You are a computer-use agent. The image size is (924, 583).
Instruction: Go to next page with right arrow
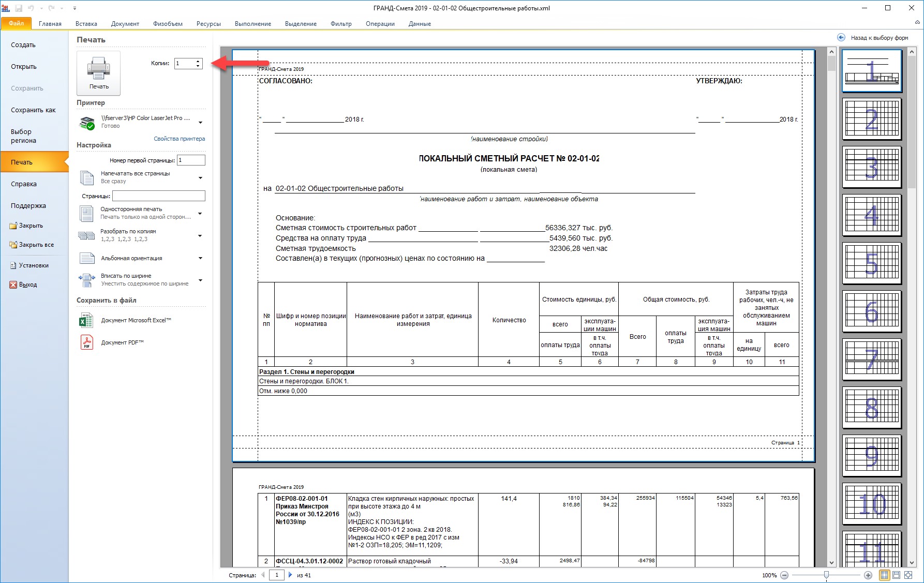[290, 575]
